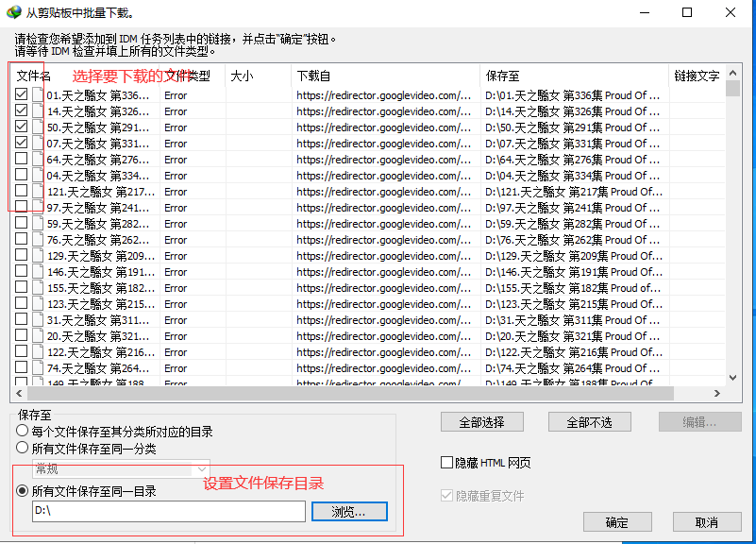Screen dimensions: 756x544
Task: Click file icon of 01.天之驕女 第336 row
Action: [38, 95]
